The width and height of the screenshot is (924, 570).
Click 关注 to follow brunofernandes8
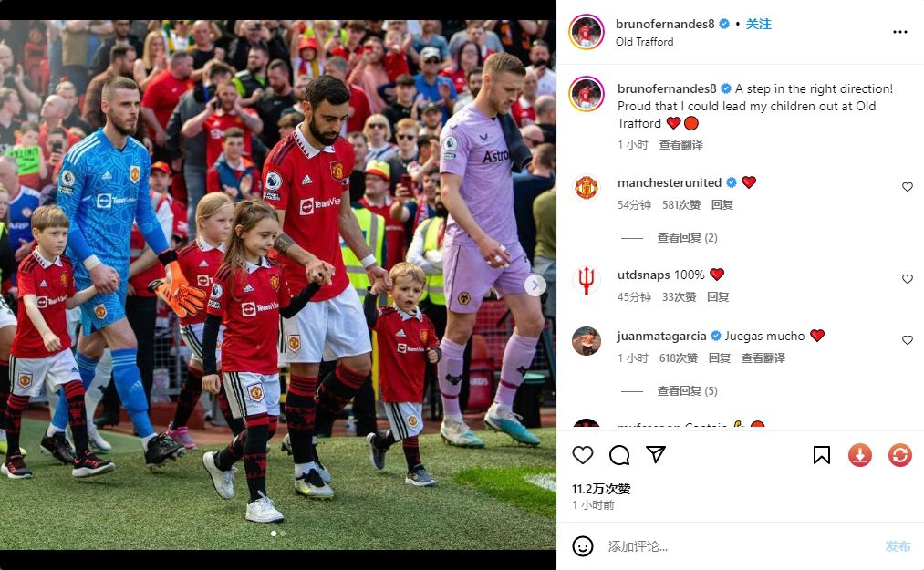click(x=758, y=24)
